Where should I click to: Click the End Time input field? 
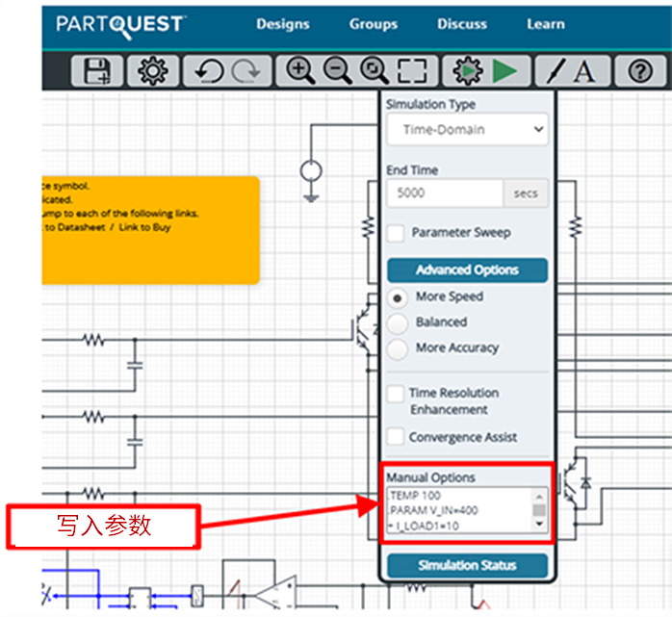(x=445, y=193)
